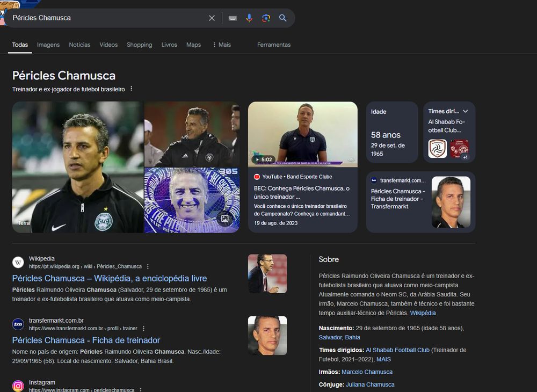Screen dimensions: 537x392
Task: Clear the search query with the X icon
Action: pyautogui.click(x=212, y=18)
